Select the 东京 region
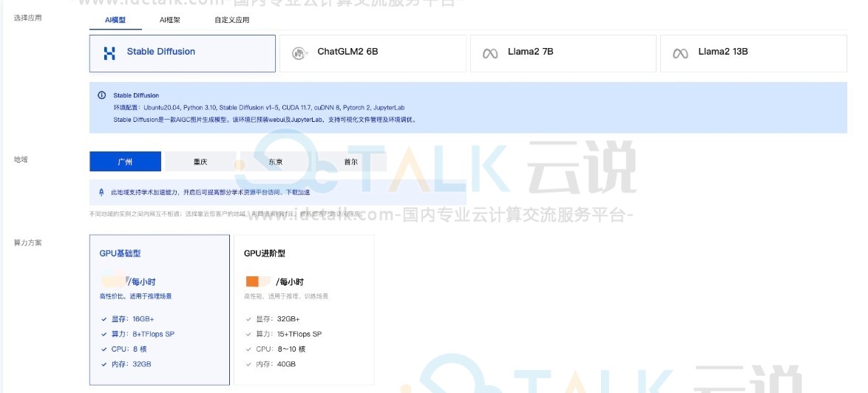The width and height of the screenshot is (868, 393). tap(276, 162)
